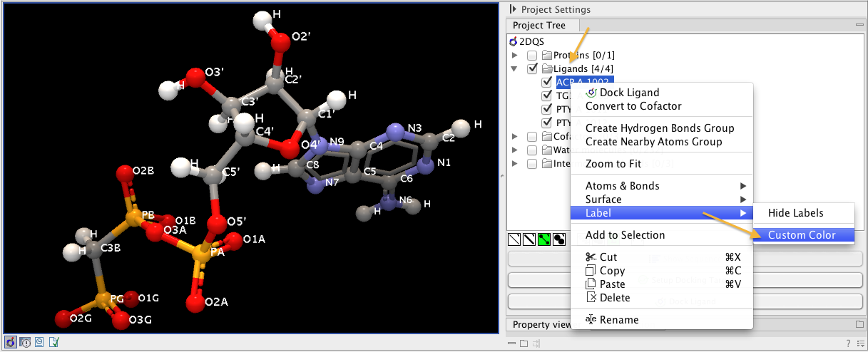868x352 pixels.
Task: Collapse the Ligands tree node
Action: click(515, 69)
